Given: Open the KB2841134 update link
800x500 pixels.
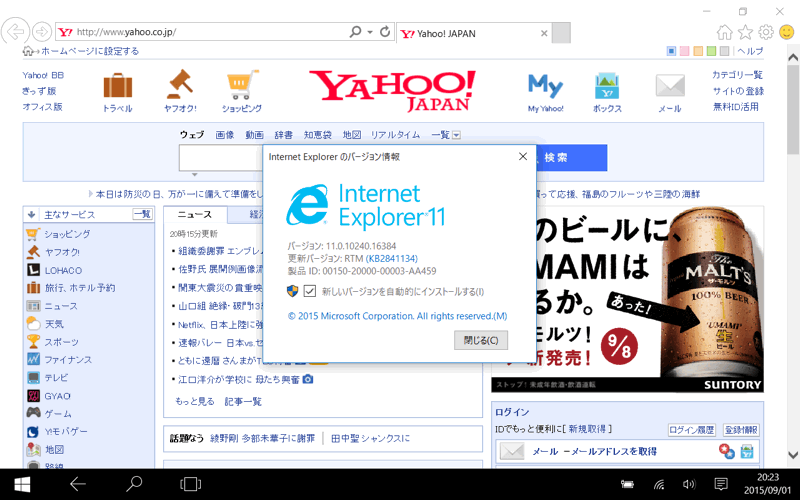Looking at the screenshot, I should pos(391,258).
